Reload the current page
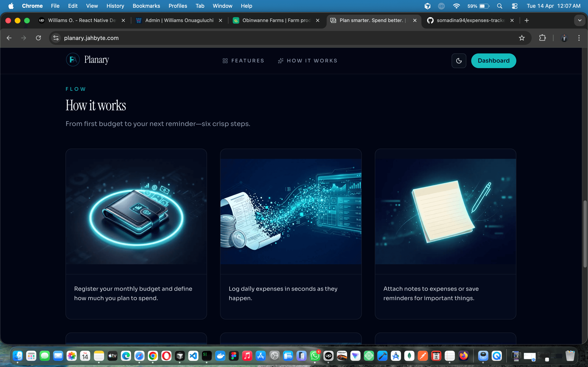 (x=38, y=38)
